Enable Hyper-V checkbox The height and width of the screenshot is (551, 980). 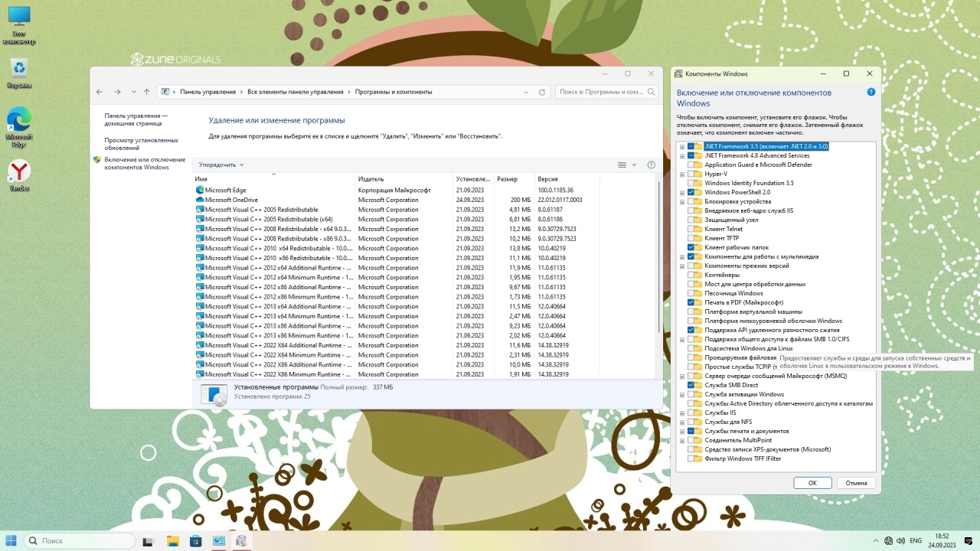click(x=691, y=174)
